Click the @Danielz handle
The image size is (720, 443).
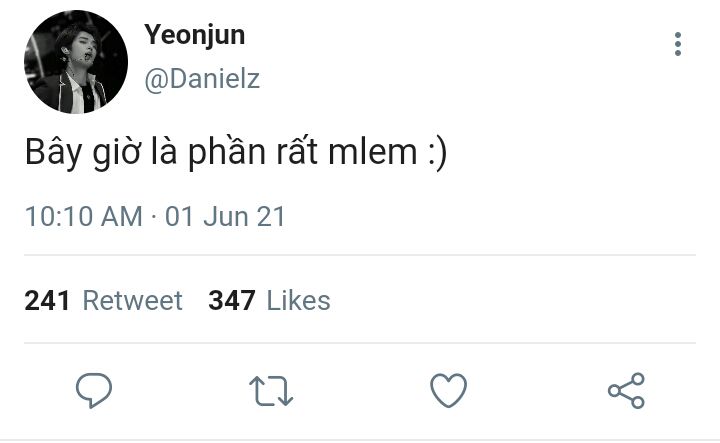[x=202, y=79]
